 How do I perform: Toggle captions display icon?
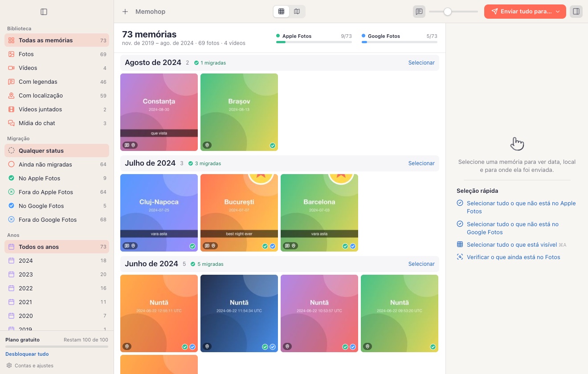click(x=419, y=12)
